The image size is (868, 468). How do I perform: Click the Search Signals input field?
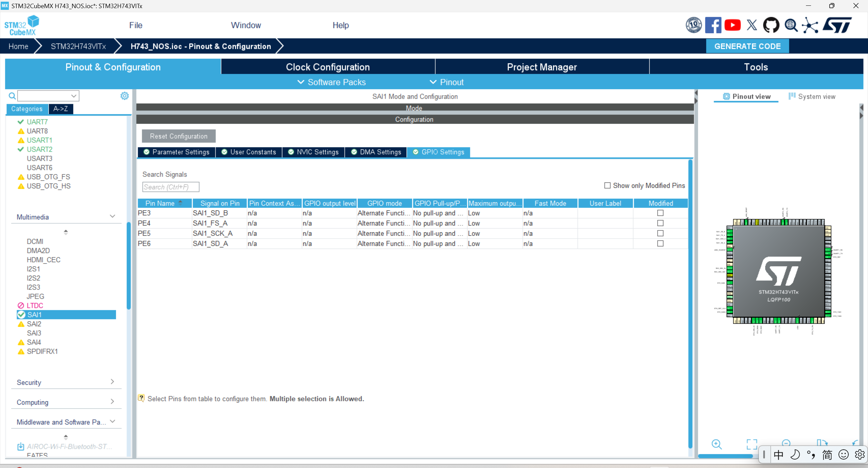171,187
